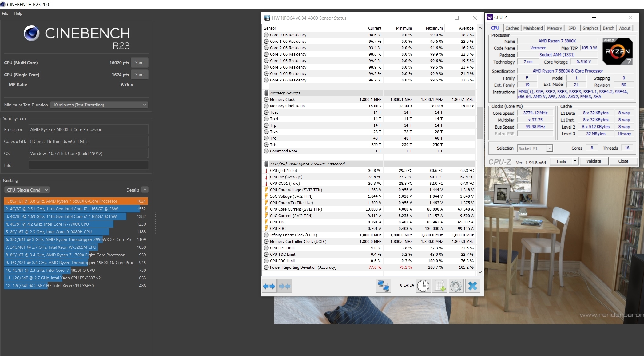Switch to CPU-Z Memory tab
Viewport: 644px width, 356px height.
click(x=555, y=28)
